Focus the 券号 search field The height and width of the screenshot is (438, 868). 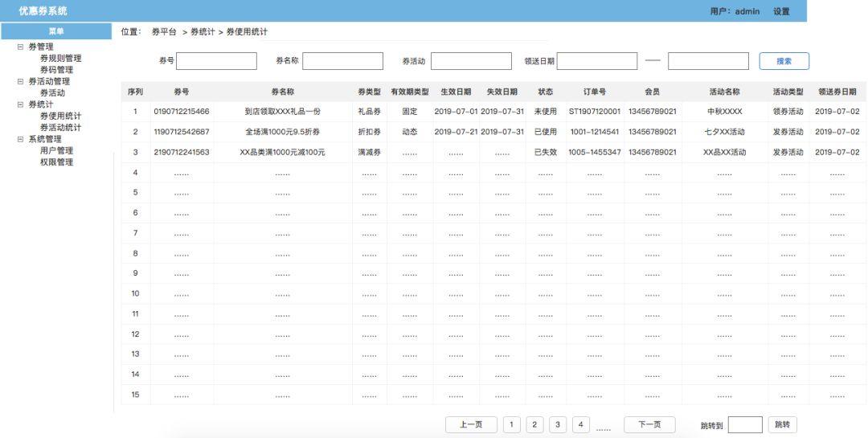[x=216, y=61]
